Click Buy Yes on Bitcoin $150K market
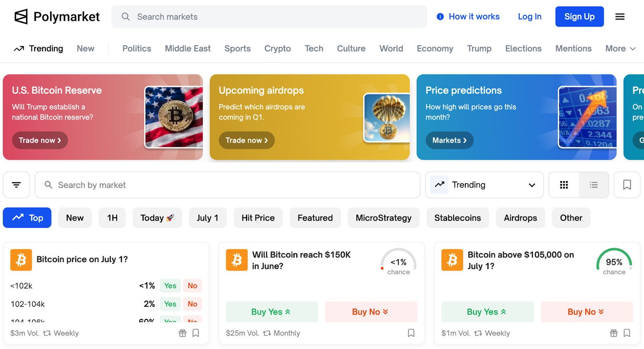This screenshot has width=644, height=349. pyautogui.click(x=272, y=312)
